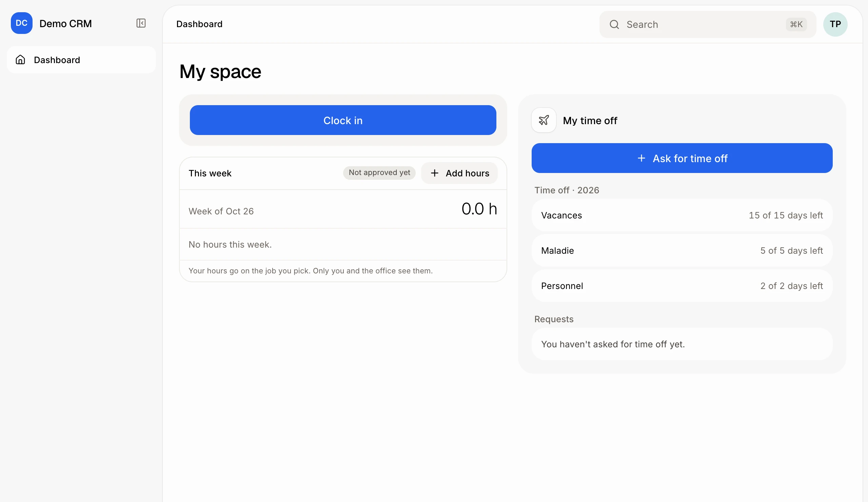Click 2 of 2 days left
Image resolution: width=868 pixels, height=502 pixels.
[791, 286]
